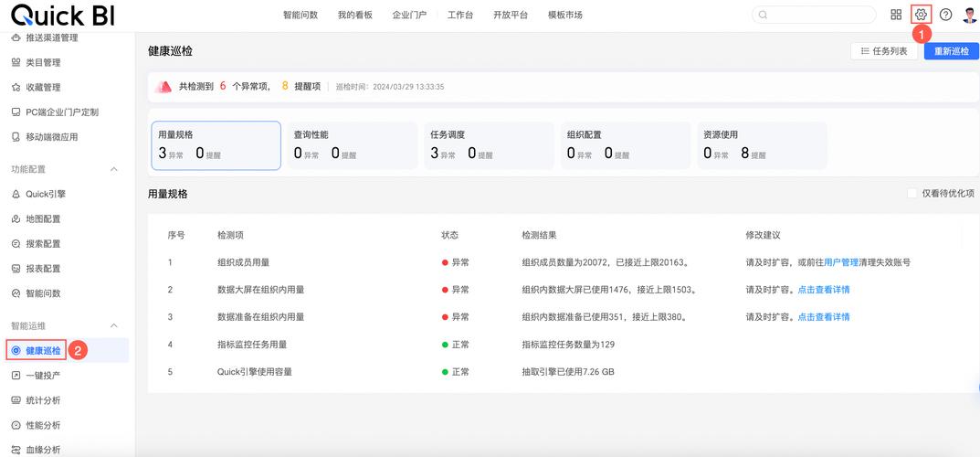Open the 智能问数 top menu item
Viewport: 980px width, 457px height.
pyautogui.click(x=300, y=15)
